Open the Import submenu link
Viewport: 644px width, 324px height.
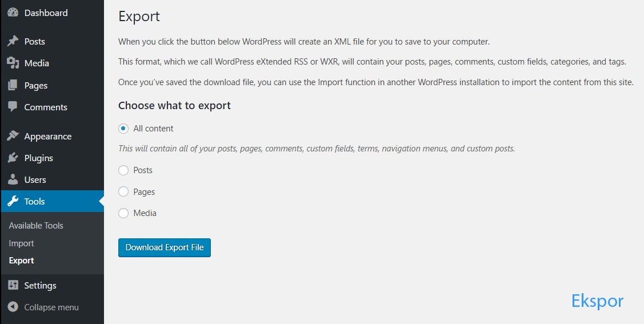point(21,243)
